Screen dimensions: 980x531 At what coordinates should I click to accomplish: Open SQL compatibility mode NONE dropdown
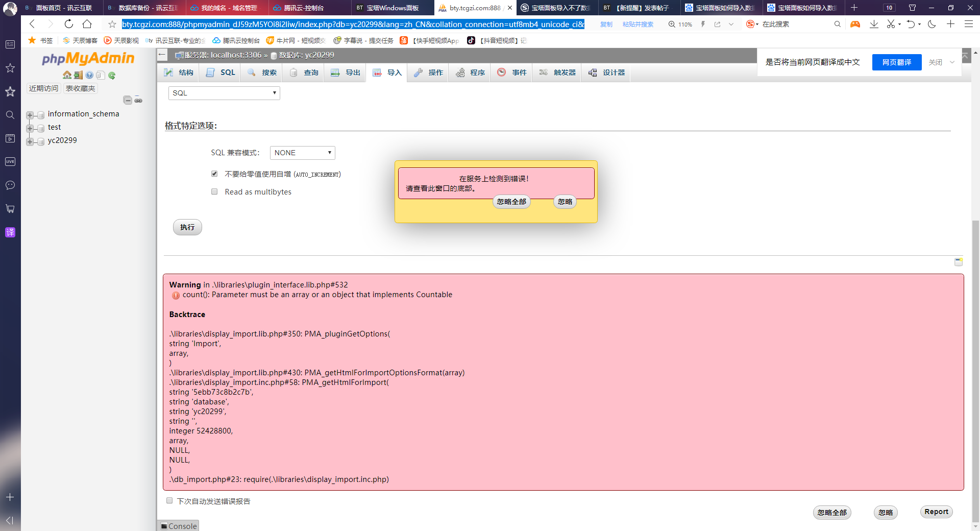302,153
